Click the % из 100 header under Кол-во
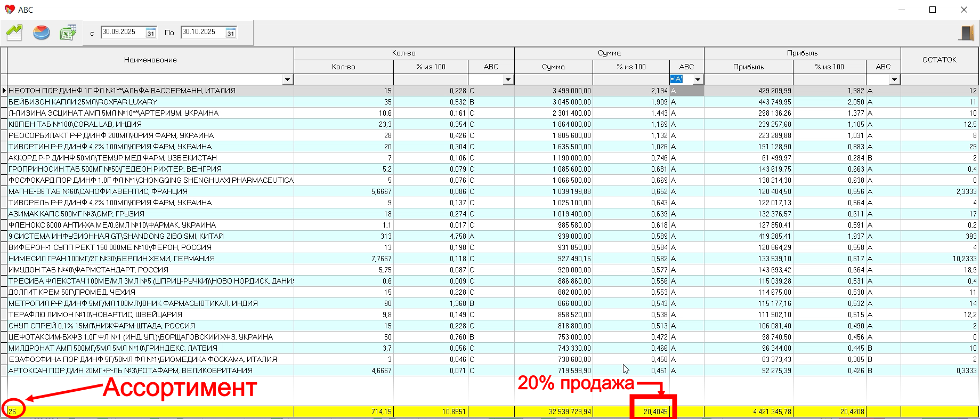The width and height of the screenshot is (980, 419). [431, 67]
